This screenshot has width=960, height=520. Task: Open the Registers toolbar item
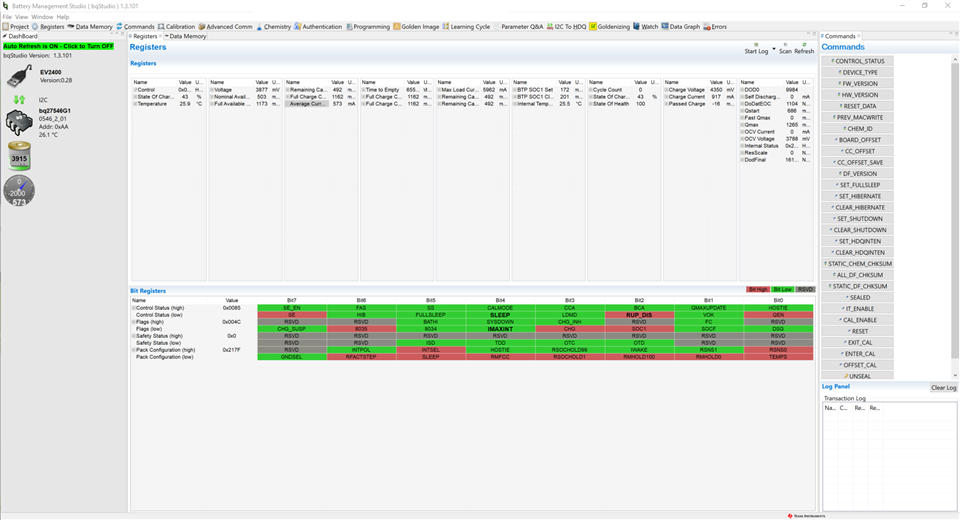point(48,27)
